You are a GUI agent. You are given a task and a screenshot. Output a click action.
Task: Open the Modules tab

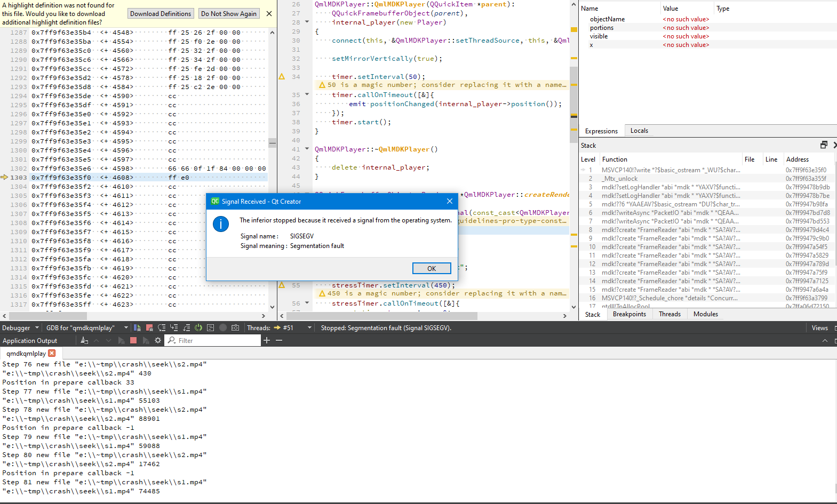tap(705, 314)
